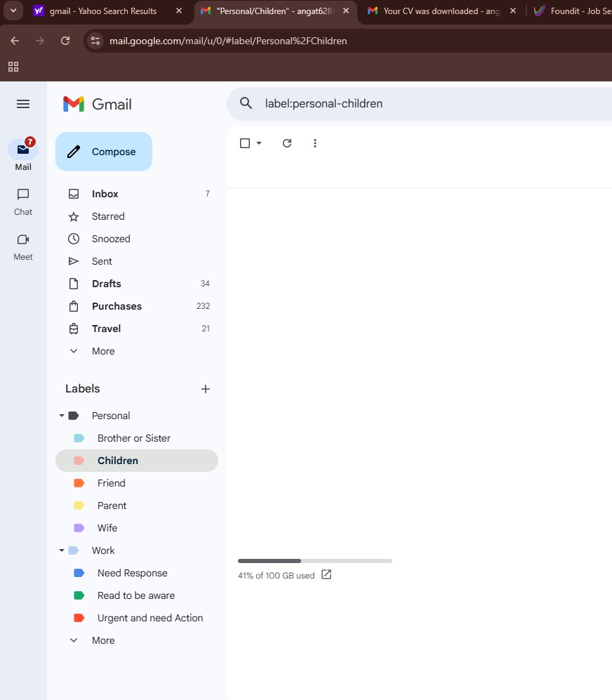Open the Read to be aware label
Screen dimensions: 612x700
(136, 595)
